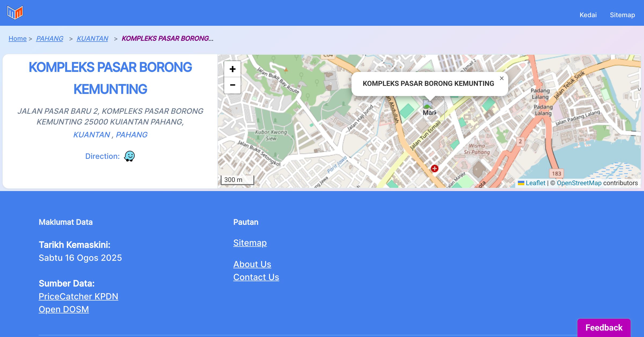Open the Kedai menu item

point(588,15)
